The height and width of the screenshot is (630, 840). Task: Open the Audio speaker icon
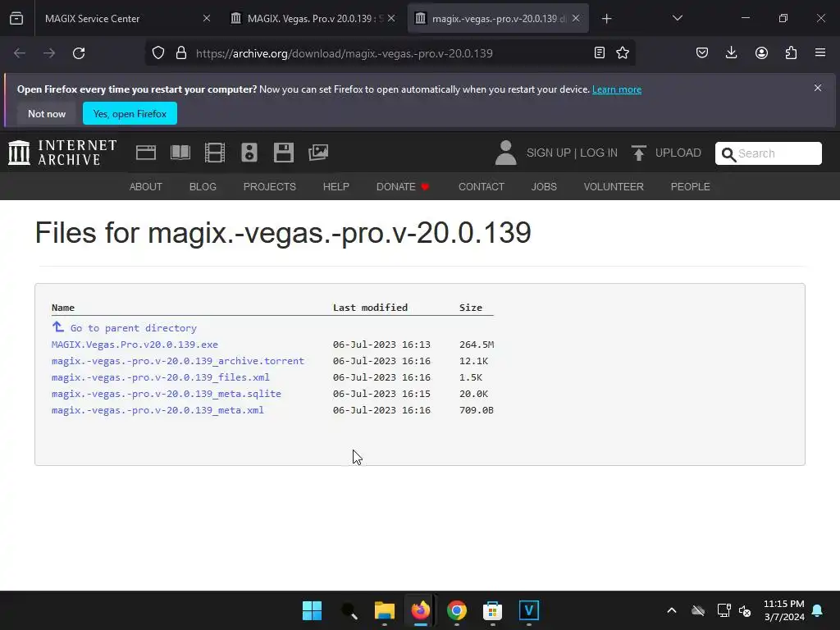(x=249, y=153)
